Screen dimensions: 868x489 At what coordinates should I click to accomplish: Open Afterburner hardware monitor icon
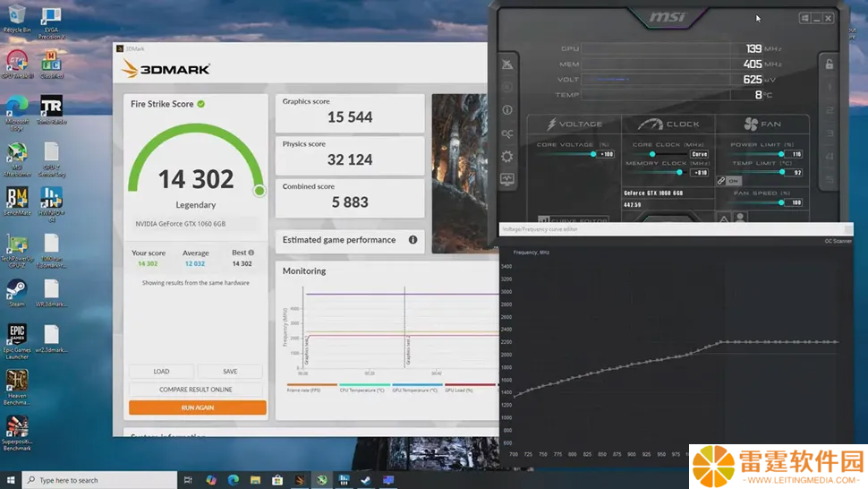pos(507,179)
